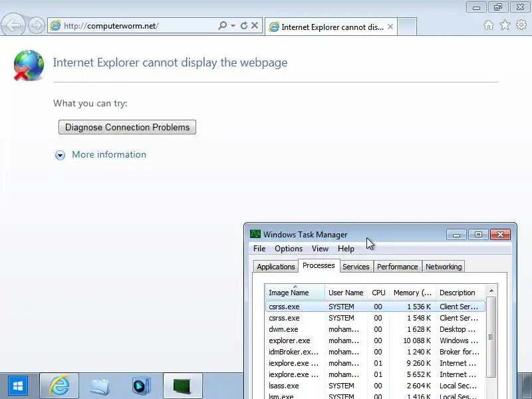Select the lsass.exe process
This screenshot has height=399, width=532.
click(375, 386)
